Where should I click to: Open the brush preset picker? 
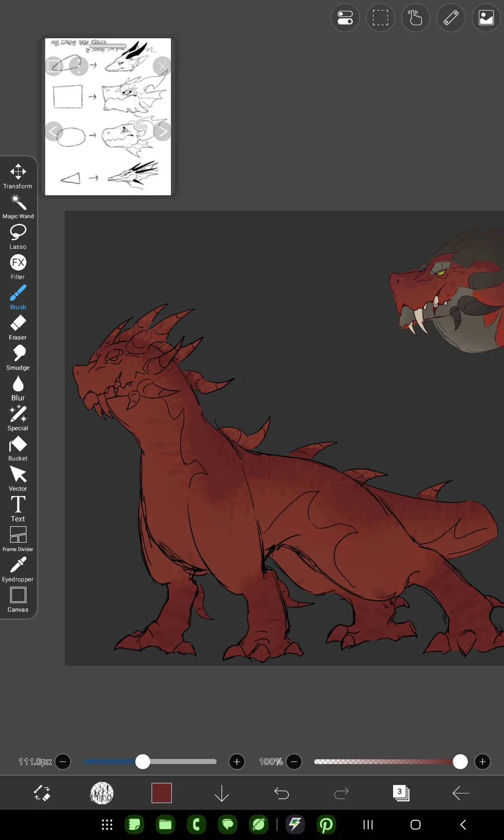[102, 793]
